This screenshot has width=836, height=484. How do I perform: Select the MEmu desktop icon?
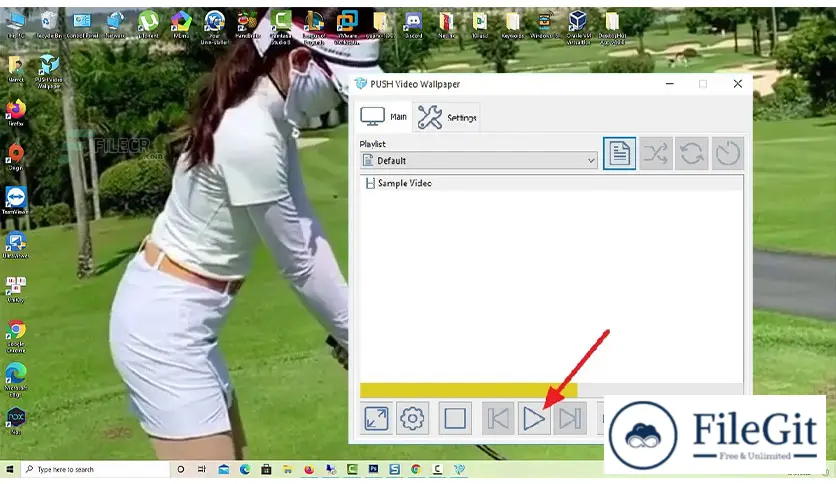click(x=181, y=25)
